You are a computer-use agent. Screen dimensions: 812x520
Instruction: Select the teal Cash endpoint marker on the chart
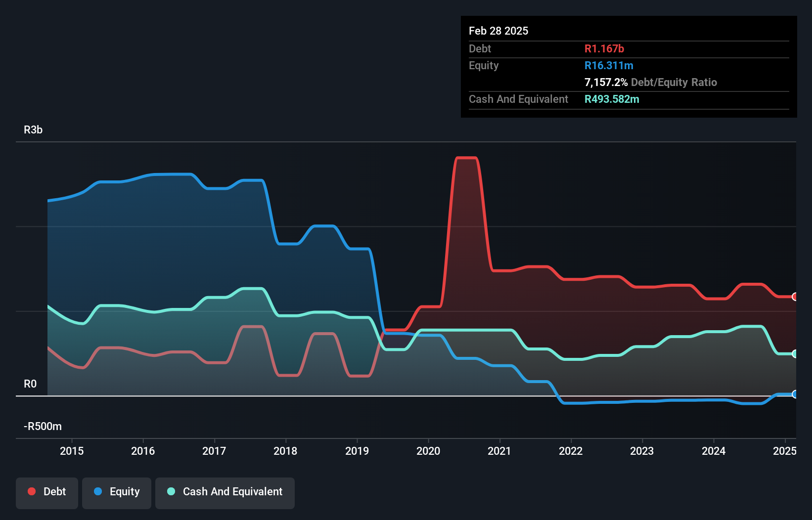[x=795, y=354]
